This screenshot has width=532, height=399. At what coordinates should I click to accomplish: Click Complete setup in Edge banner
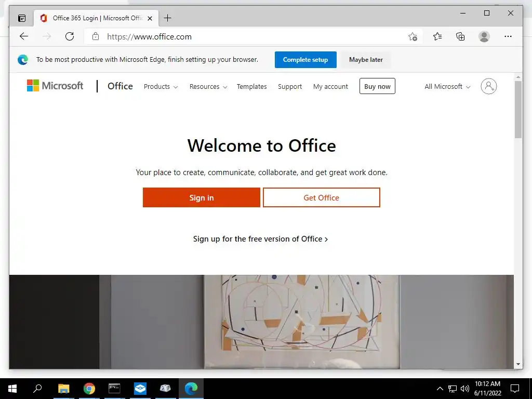[x=305, y=60]
